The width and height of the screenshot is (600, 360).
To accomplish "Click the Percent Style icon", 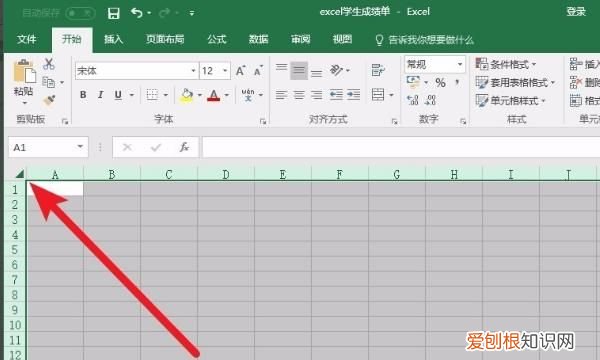I will [x=440, y=83].
